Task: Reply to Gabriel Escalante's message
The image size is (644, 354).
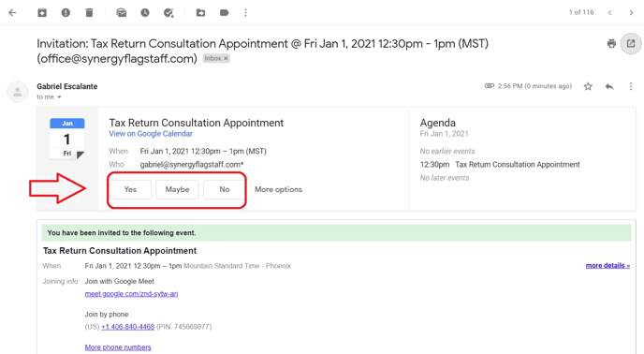Action: (609, 86)
